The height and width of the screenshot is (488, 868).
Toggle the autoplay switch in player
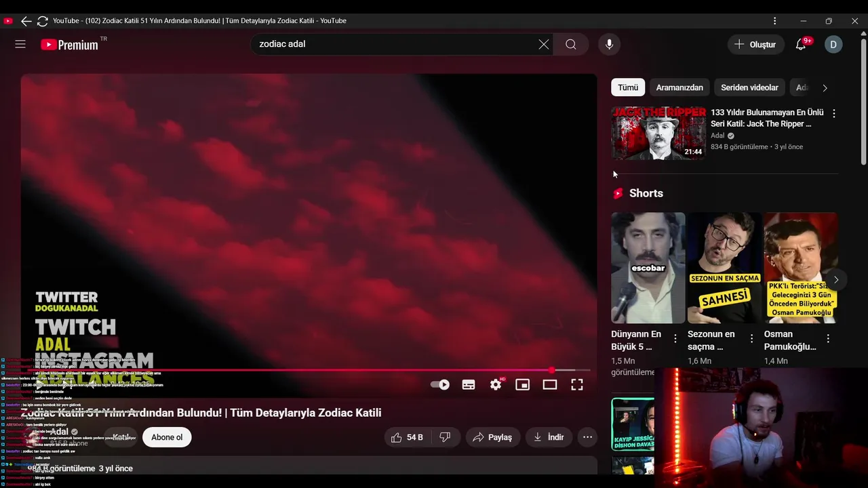tap(440, 385)
